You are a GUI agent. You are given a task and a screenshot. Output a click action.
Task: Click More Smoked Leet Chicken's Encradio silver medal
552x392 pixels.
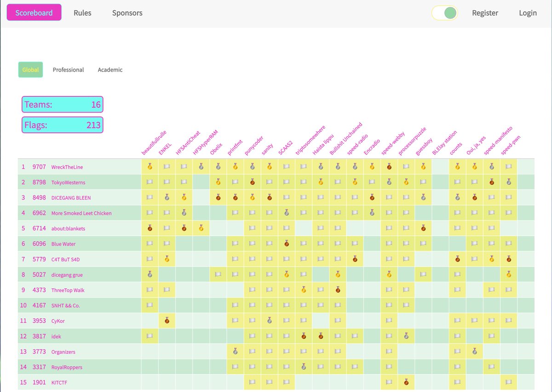pyautogui.click(x=372, y=213)
